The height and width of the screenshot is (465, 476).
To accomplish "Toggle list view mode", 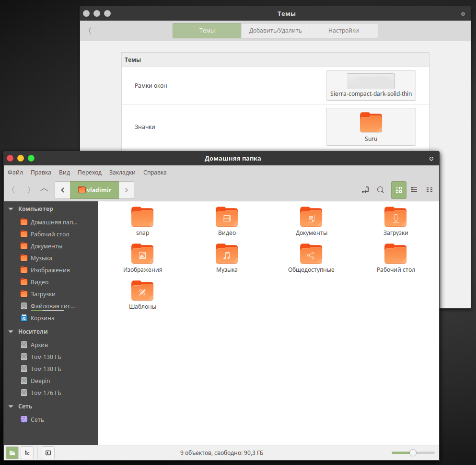I will [414, 190].
